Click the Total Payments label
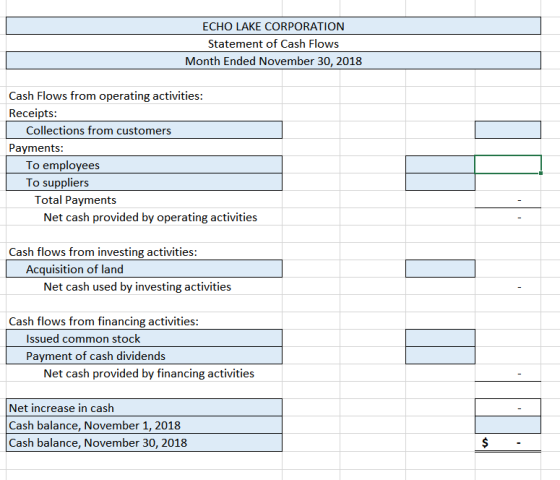 tap(75, 200)
